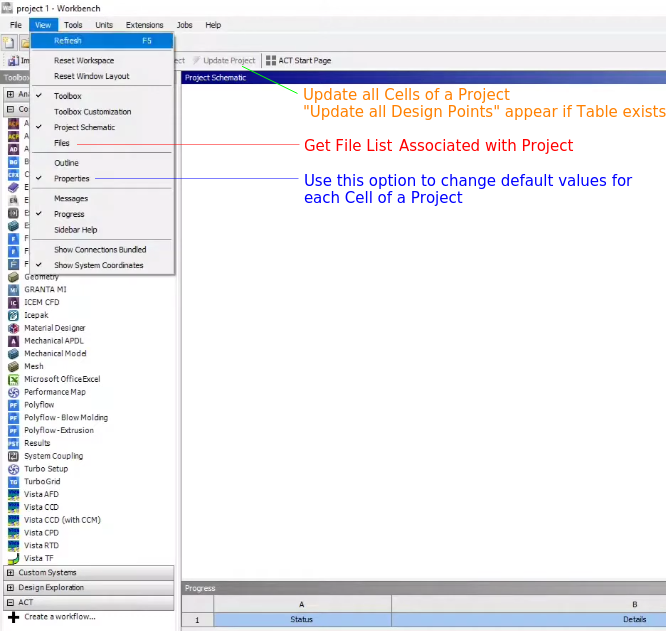Select the Material Designer icon
The width and height of the screenshot is (666, 631).
(x=14, y=328)
